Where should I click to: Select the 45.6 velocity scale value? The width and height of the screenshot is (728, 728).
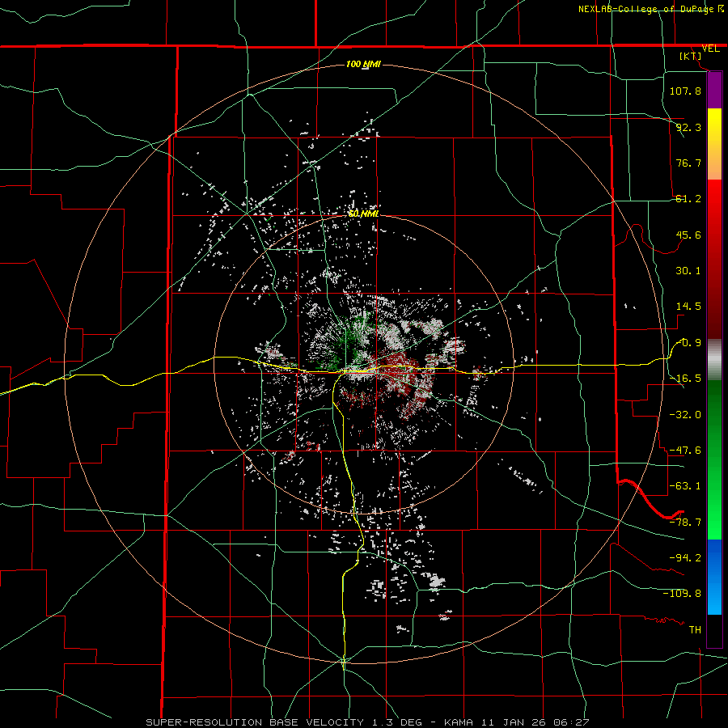pyautogui.click(x=688, y=235)
